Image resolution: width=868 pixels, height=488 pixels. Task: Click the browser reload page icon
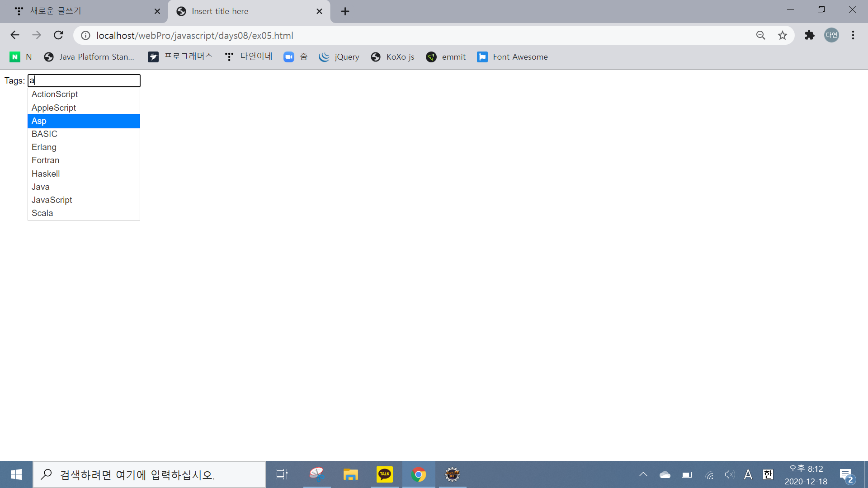tap(58, 35)
